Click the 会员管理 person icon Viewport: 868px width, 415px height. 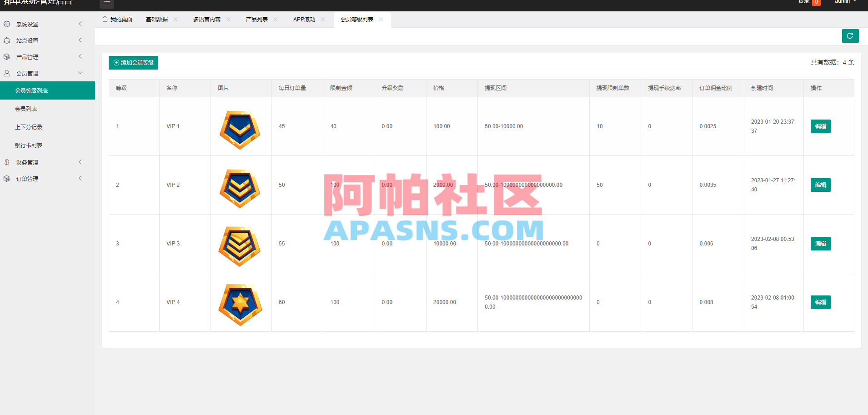coord(7,73)
